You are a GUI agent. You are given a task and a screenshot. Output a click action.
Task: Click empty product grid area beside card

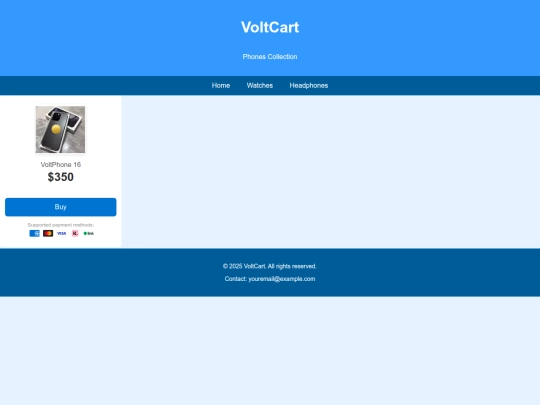(331, 172)
